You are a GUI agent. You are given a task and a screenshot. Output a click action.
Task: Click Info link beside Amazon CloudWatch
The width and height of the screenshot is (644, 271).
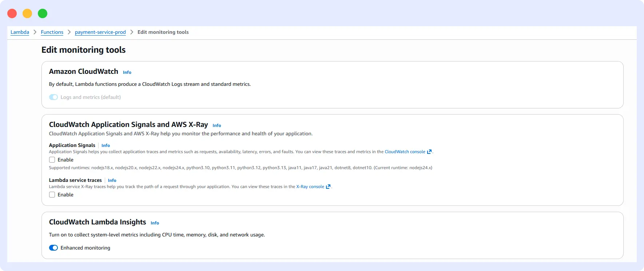point(127,72)
